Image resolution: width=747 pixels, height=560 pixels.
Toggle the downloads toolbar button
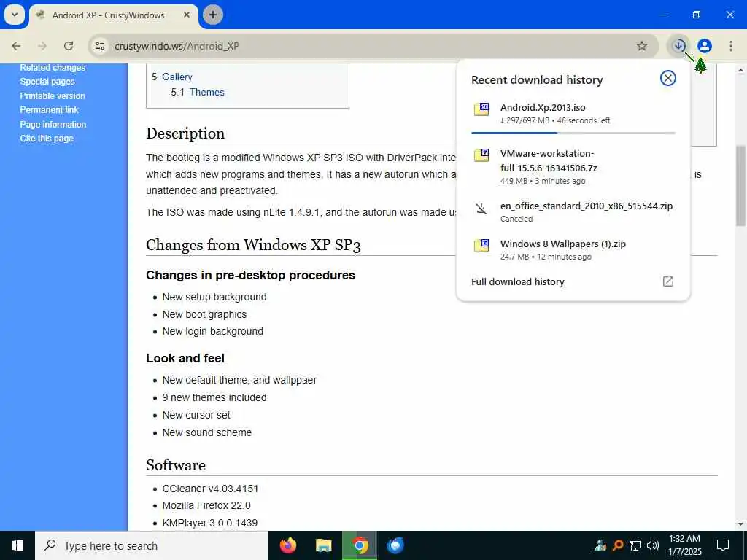pyautogui.click(x=678, y=46)
